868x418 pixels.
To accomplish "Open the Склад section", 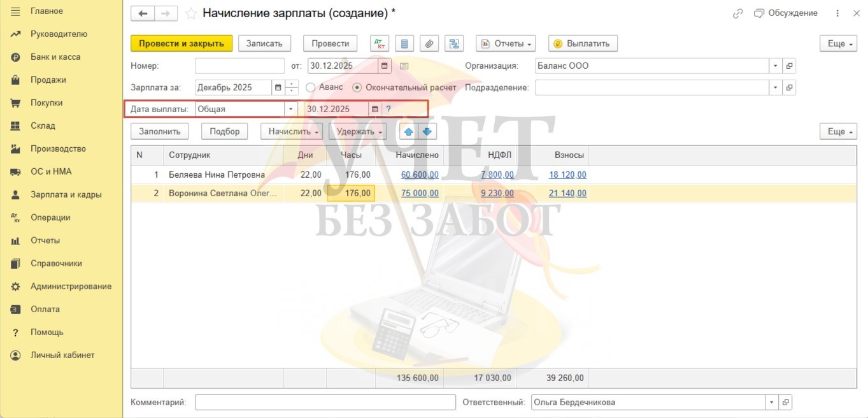I will (43, 126).
